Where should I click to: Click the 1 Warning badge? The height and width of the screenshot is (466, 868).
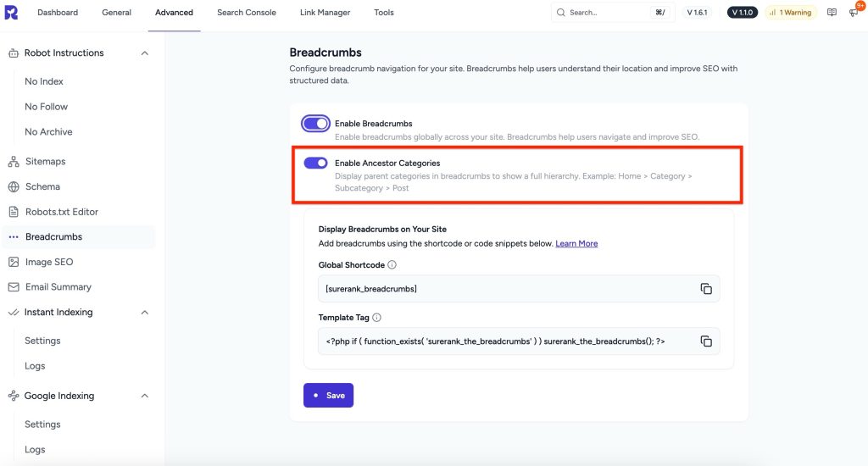click(x=790, y=13)
